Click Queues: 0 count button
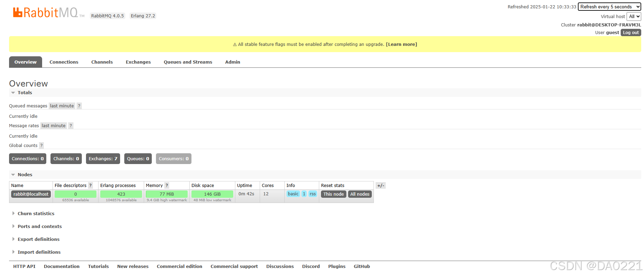Screen dimensions: 644x277 coord(138,159)
